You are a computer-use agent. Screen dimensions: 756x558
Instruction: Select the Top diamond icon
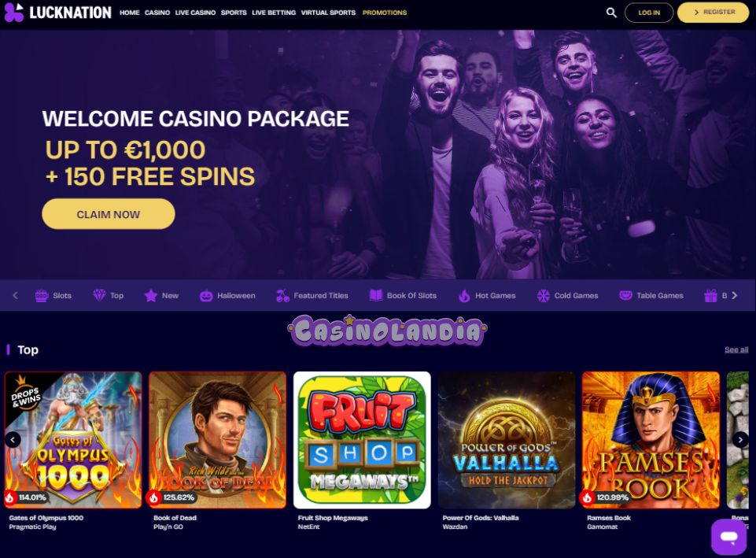(99, 296)
